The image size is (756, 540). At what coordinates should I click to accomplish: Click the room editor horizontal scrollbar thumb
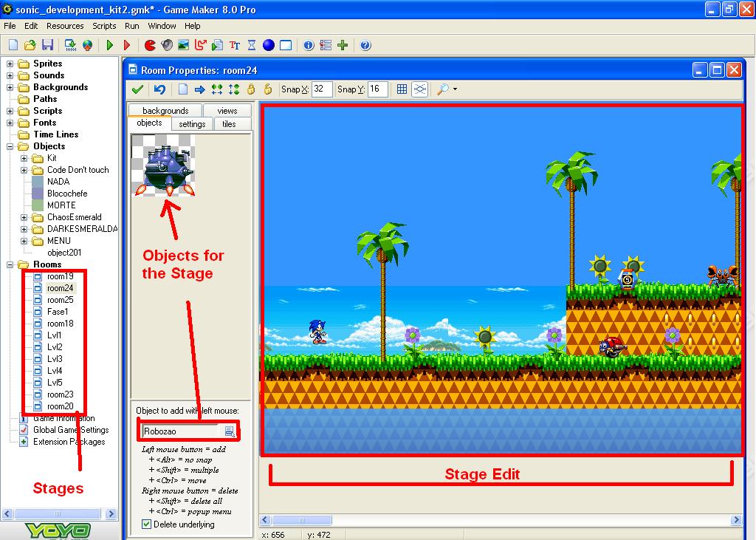[302, 520]
